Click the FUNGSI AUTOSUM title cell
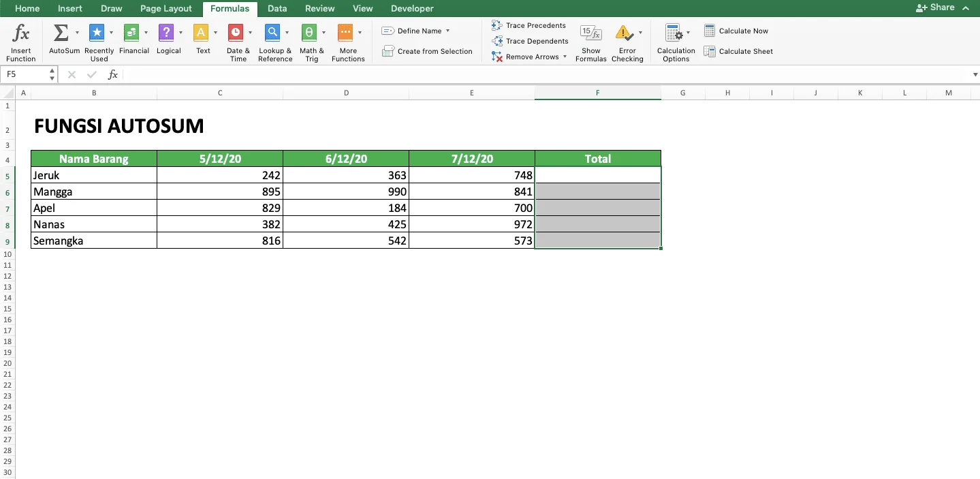 [x=119, y=126]
